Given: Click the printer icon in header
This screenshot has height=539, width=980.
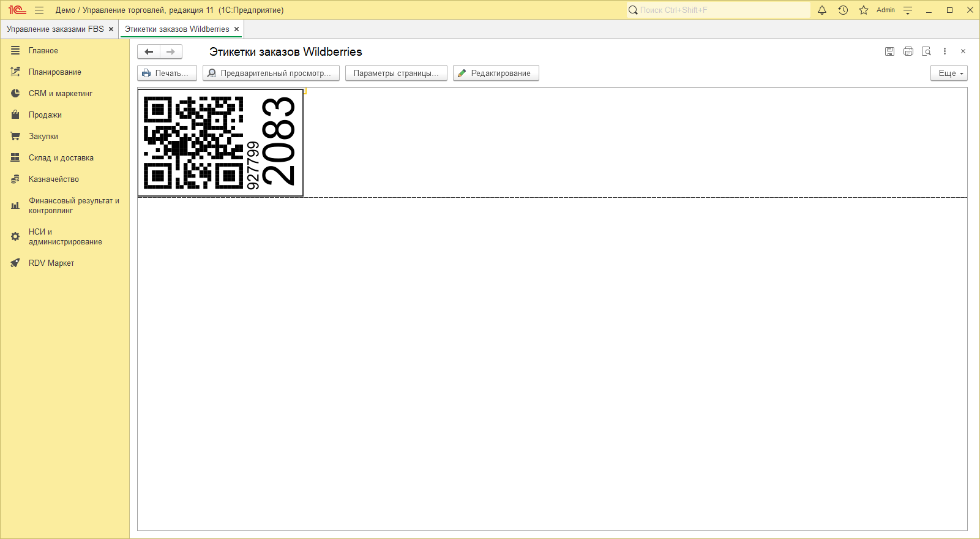Looking at the screenshot, I should [x=908, y=51].
